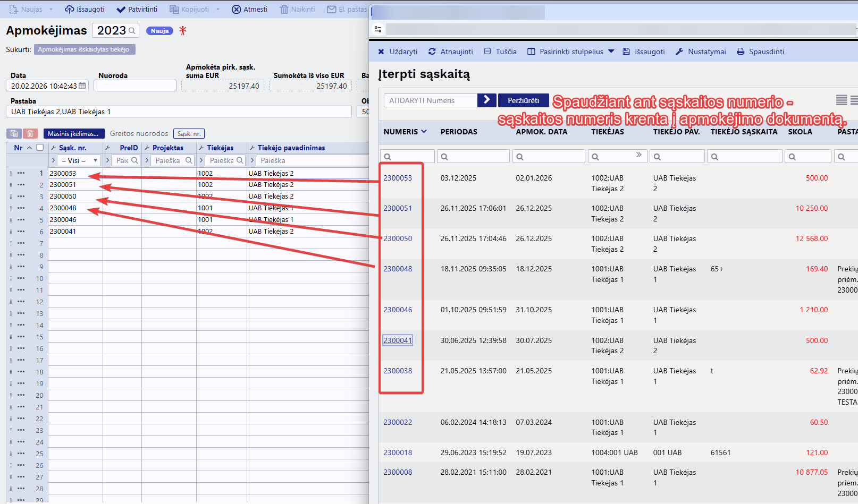Click Atnaujinti refresh icon in popup
Screen dimensions: 858x504
tap(432, 52)
